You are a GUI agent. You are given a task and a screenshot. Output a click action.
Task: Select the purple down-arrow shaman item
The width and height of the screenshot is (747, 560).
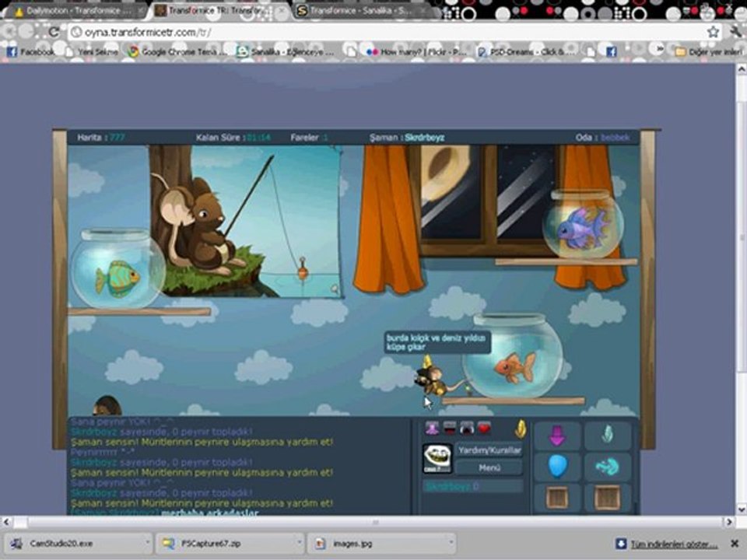pos(557,436)
